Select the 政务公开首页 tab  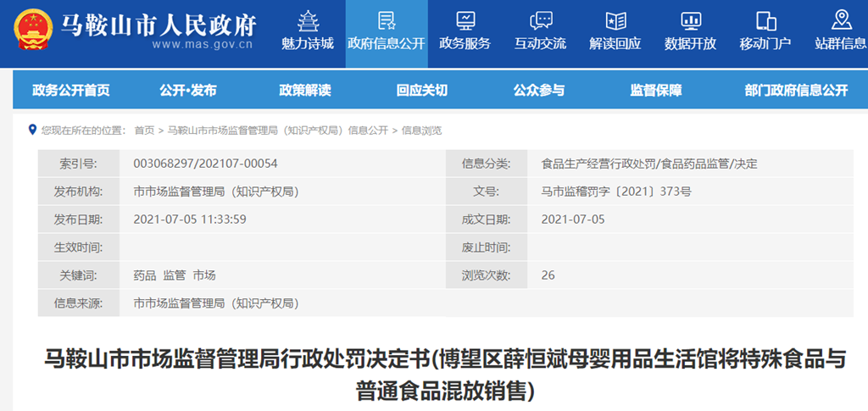[x=71, y=91]
